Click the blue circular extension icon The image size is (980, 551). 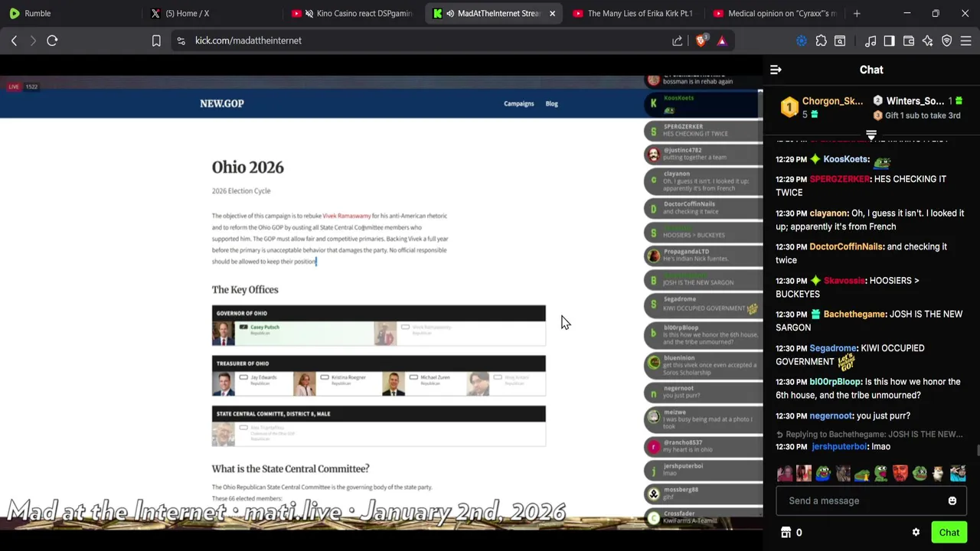point(802,41)
